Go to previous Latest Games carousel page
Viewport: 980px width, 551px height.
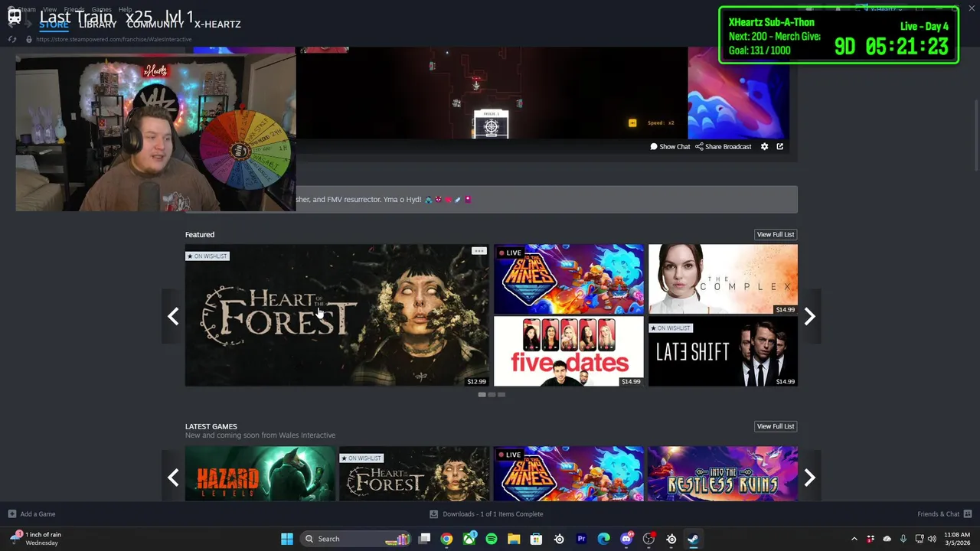coord(173,478)
